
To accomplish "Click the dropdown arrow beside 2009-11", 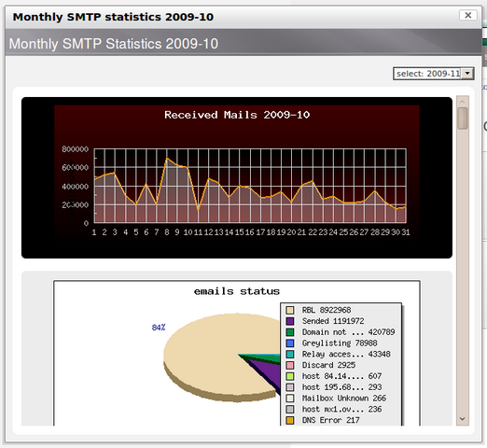I will pyautogui.click(x=467, y=74).
